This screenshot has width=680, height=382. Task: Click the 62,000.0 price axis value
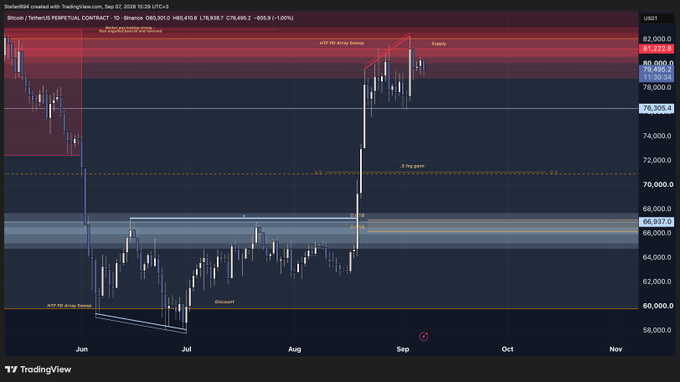657,282
